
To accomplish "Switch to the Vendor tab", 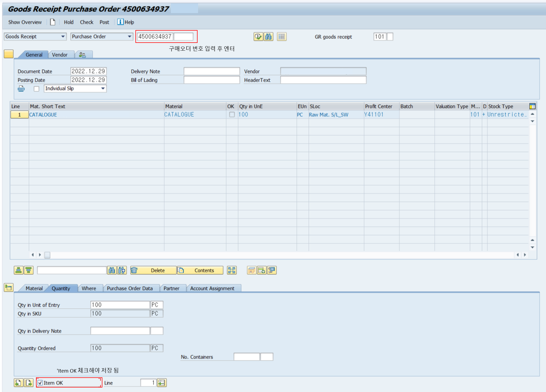I will pyautogui.click(x=59, y=55).
